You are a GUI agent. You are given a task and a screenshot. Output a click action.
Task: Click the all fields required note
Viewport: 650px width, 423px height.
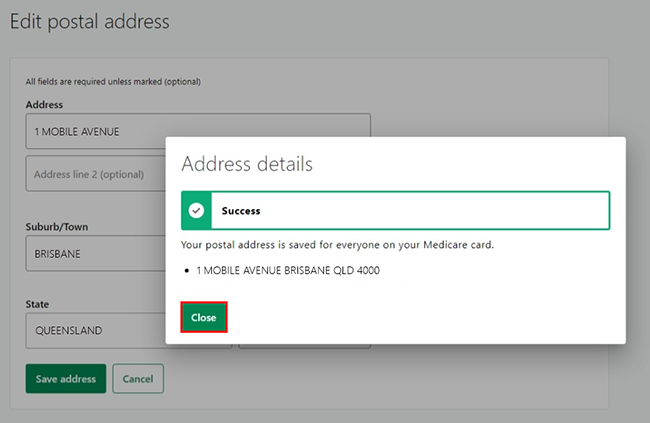(x=120, y=81)
